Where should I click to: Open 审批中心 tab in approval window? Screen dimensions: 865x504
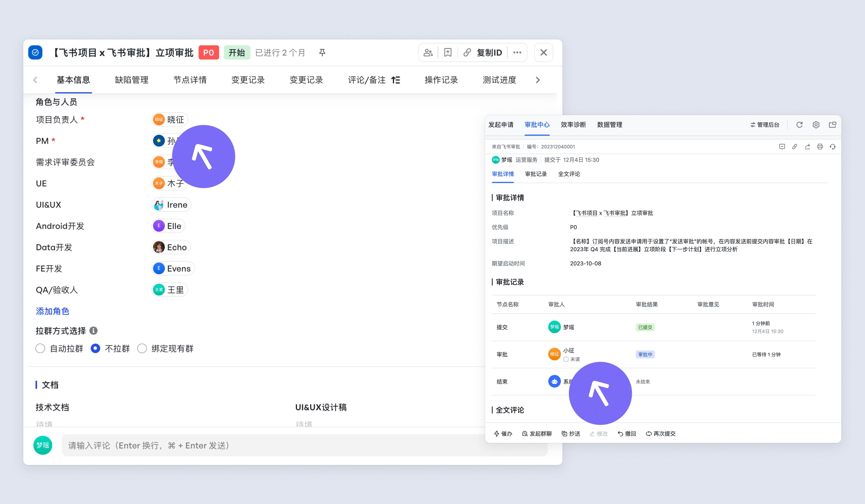(537, 125)
